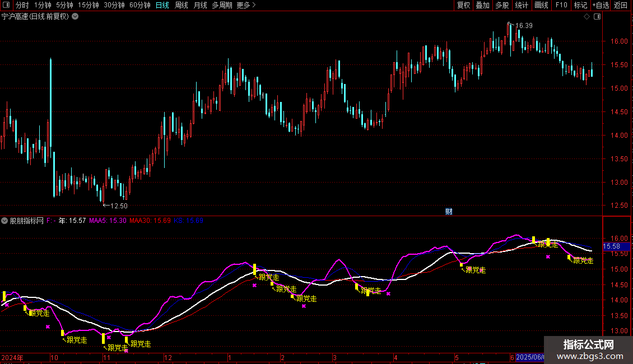Screen dimensions: 633x364
Task: Click the month 12 marker on time axis
Action: coord(168,357)
